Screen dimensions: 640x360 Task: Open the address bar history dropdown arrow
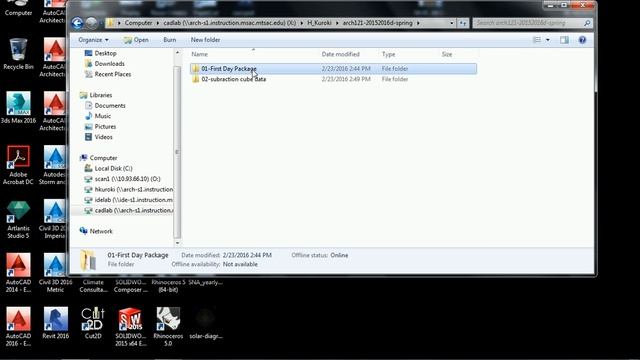451,23
